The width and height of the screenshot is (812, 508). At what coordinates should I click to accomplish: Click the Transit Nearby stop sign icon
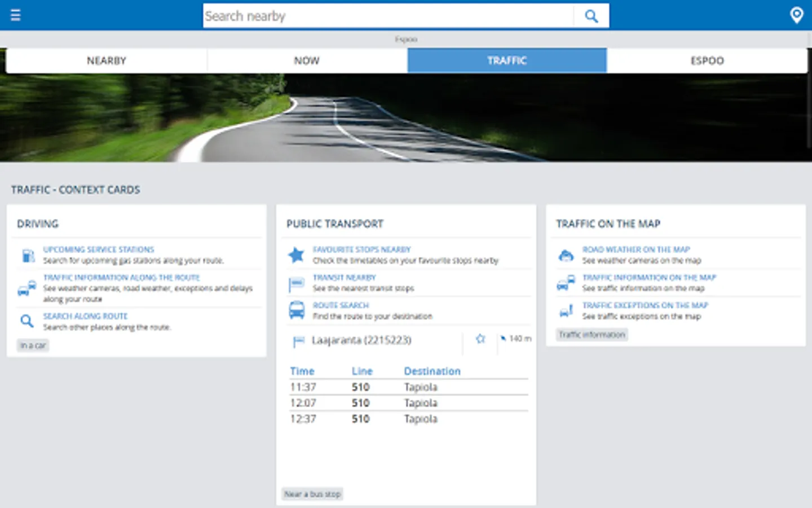click(296, 283)
